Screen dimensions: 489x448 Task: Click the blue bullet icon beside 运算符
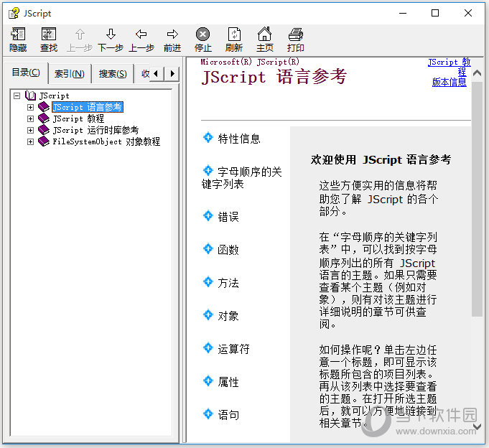point(208,347)
